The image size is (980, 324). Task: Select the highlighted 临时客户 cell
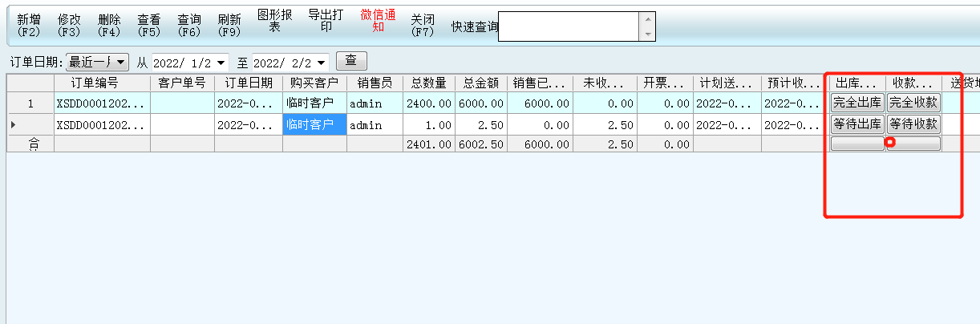[314, 124]
